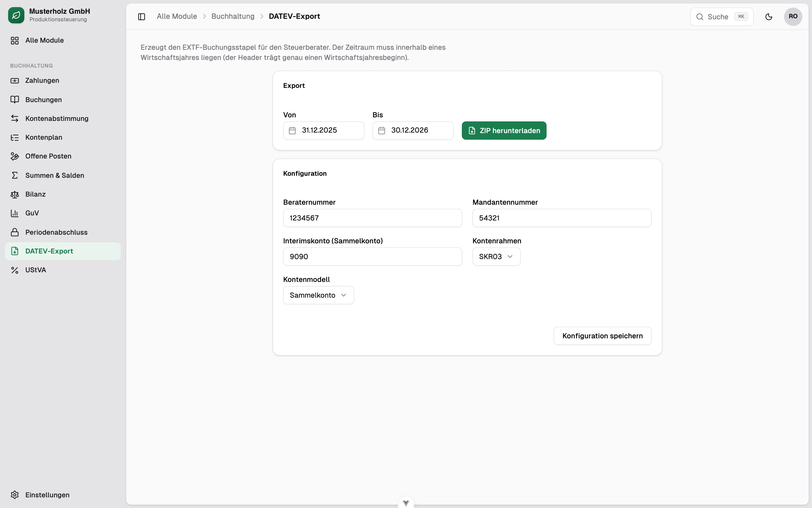Click the devtools logo at the bottom edge
Screen dimensions: 812x508
coord(406,503)
